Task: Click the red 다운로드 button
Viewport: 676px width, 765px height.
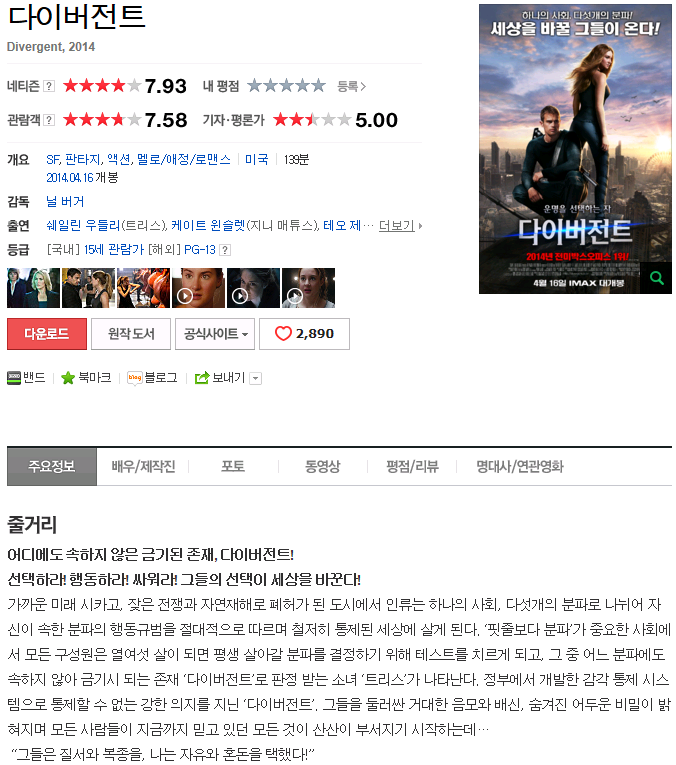Action: point(47,334)
